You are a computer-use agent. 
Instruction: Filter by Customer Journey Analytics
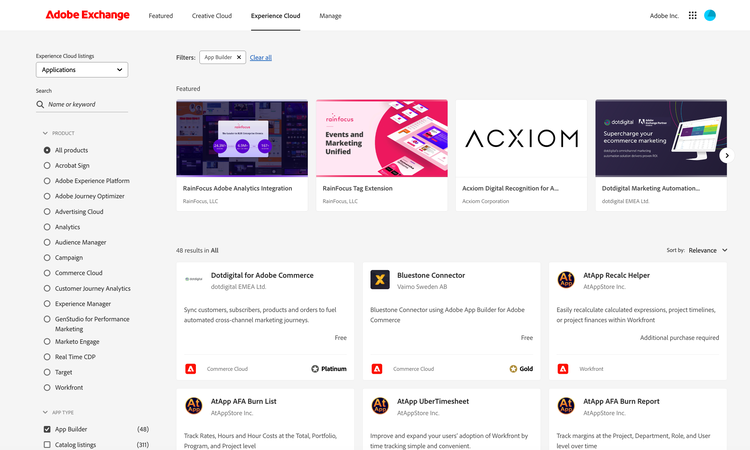pos(47,288)
